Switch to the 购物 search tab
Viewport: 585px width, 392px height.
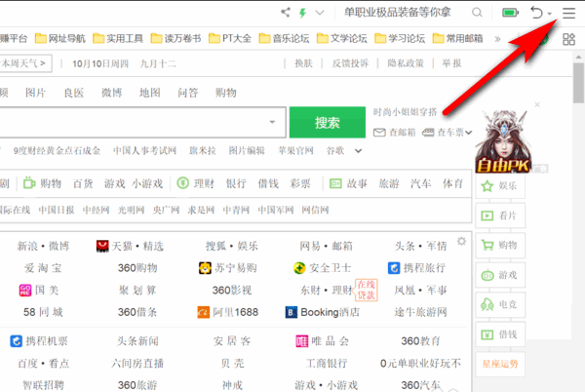coord(226,93)
